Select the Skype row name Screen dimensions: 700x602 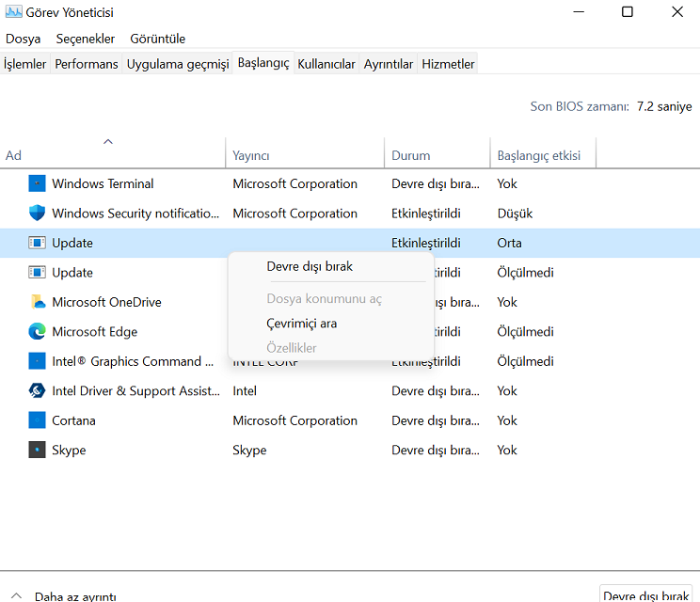(x=69, y=450)
